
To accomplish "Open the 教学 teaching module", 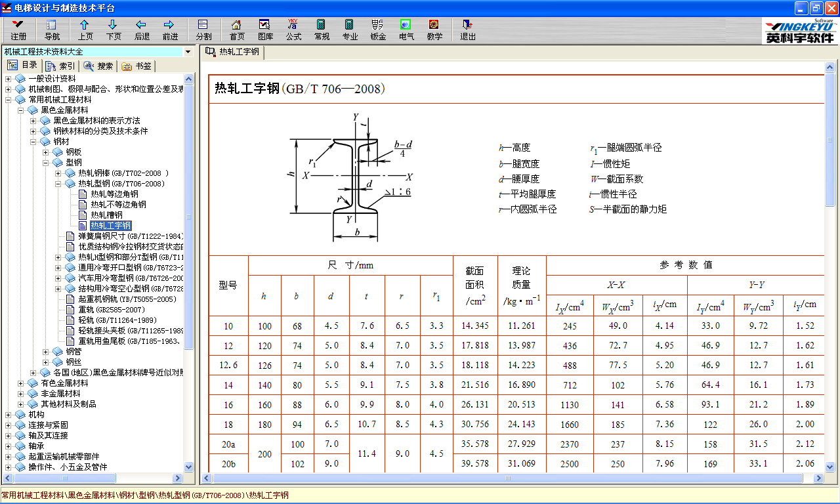I will point(434,30).
